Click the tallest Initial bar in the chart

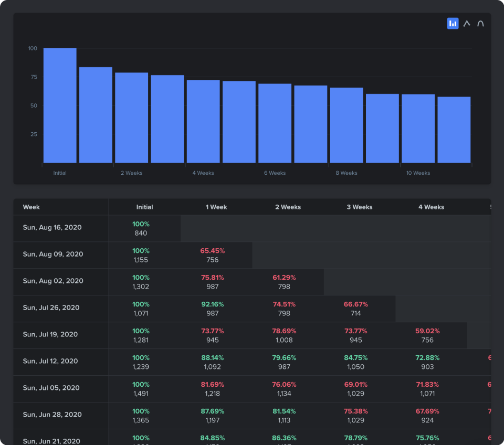coord(60,105)
